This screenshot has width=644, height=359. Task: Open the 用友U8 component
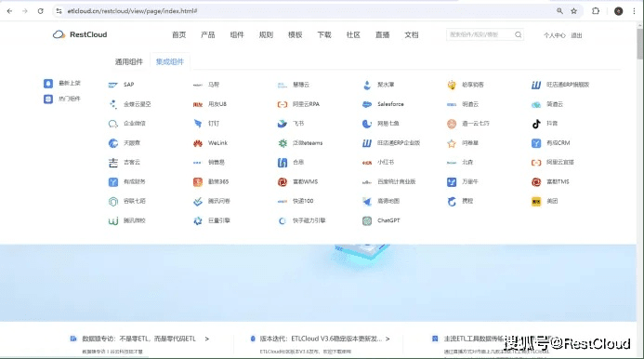click(x=210, y=104)
